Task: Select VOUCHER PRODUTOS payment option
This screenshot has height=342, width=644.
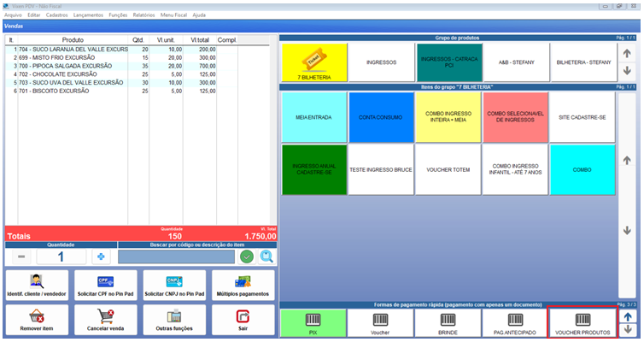Action: [582, 321]
